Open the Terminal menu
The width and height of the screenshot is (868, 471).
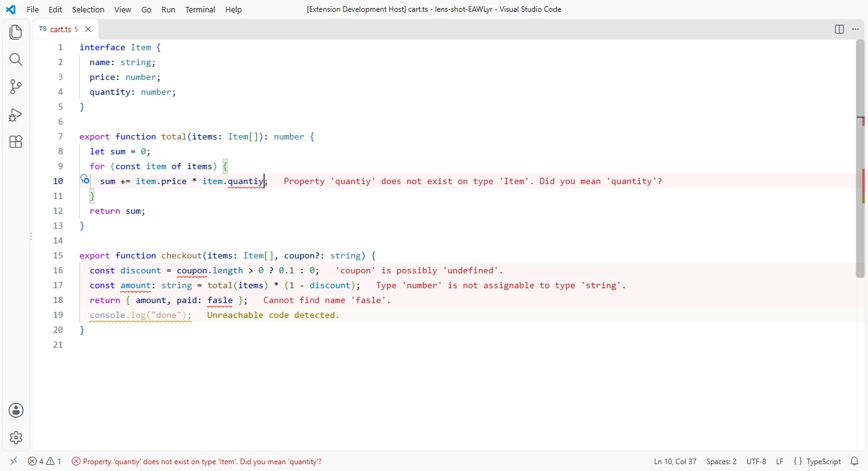click(x=200, y=9)
